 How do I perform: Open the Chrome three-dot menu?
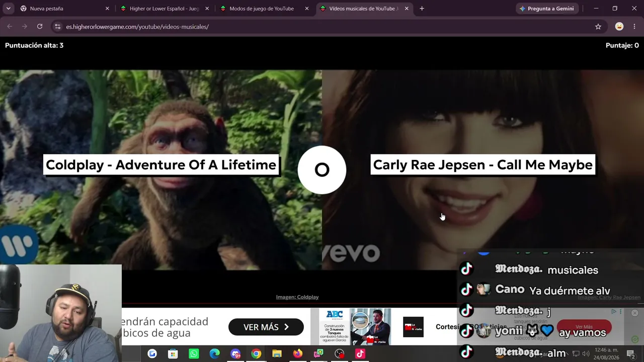tap(634, 27)
